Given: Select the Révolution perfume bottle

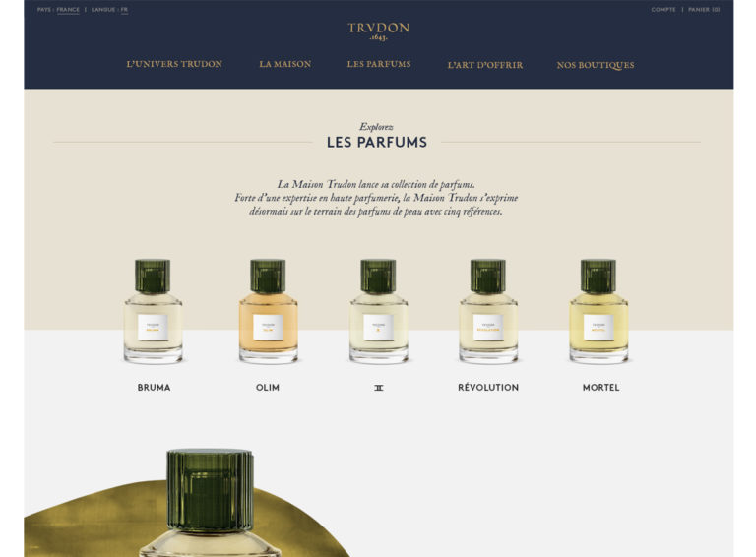Looking at the screenshot, I should pyautogui.click(x=488, y=311).
